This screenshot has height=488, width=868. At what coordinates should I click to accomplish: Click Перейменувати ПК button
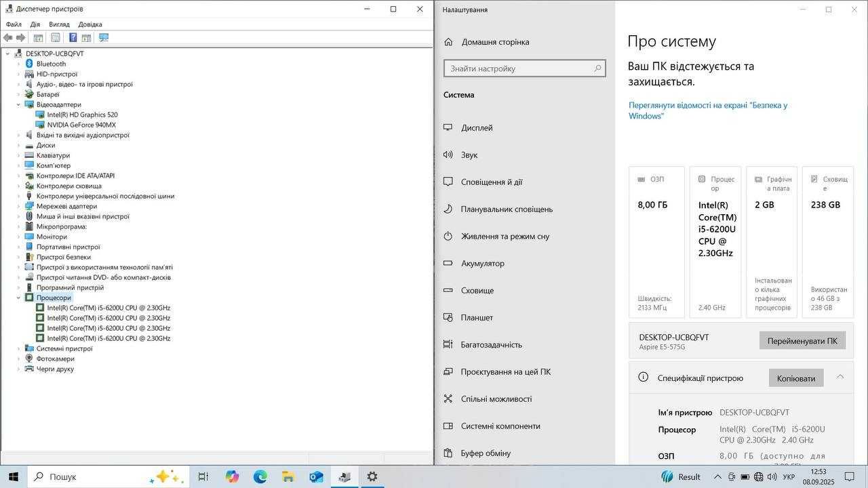pos(802,341)
